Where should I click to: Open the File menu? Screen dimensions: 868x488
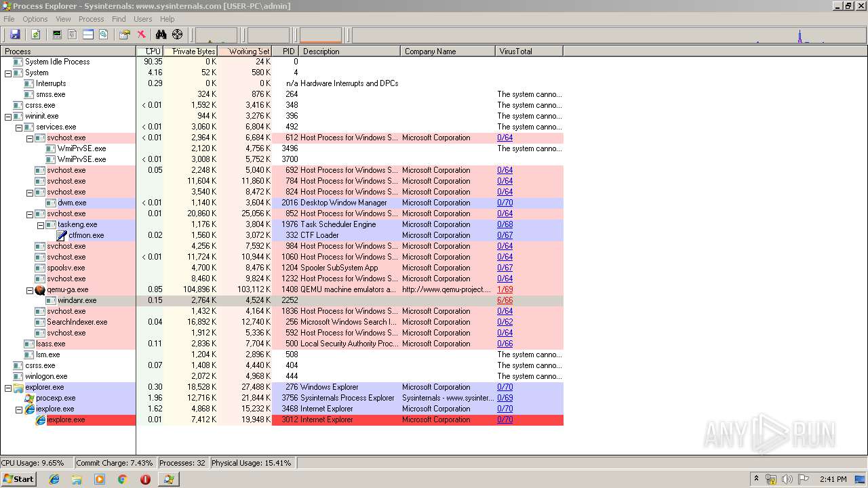coord(9,19)
